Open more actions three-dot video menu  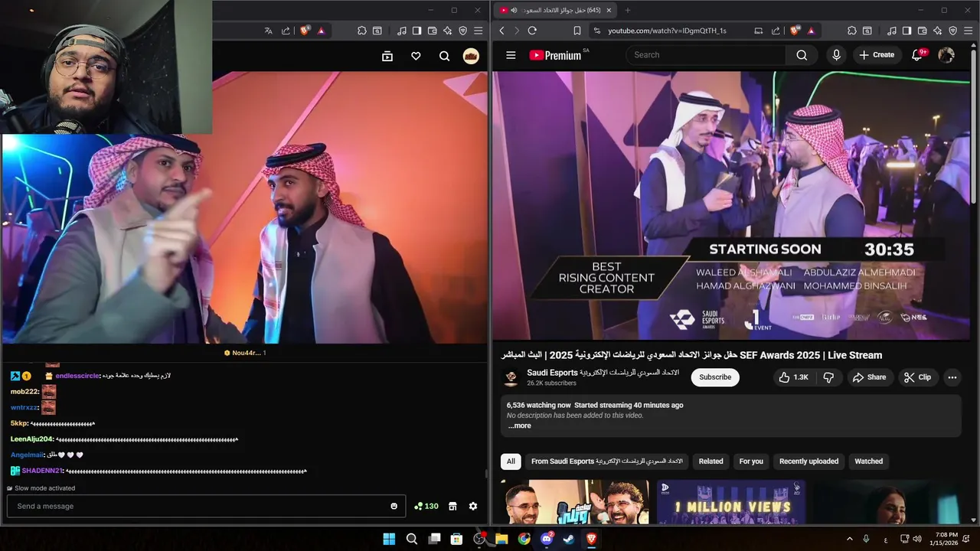(952, 377)
